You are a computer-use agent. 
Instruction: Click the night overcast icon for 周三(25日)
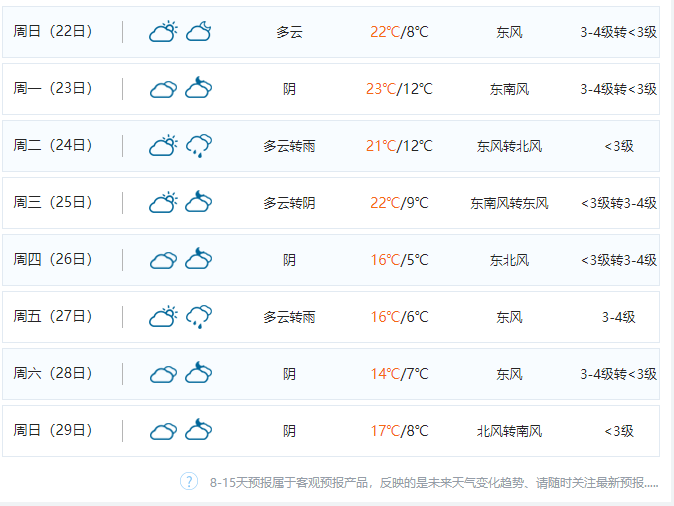click(199, 202)
